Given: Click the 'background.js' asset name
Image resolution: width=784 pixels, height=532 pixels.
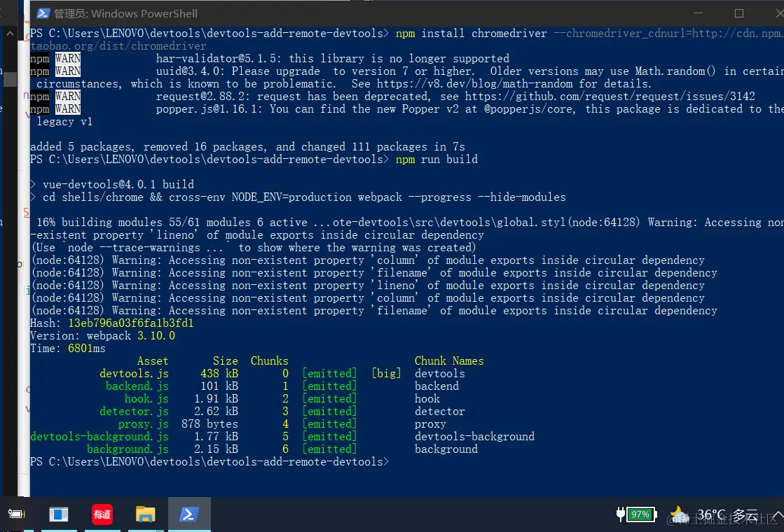Looking at the screenshot, I should [128, 449].
